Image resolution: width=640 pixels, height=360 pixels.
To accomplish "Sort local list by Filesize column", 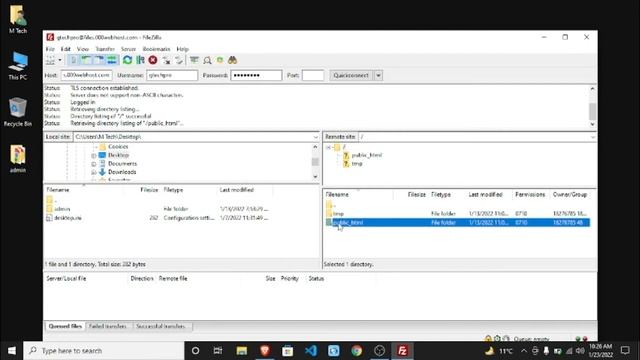I will 149,190.
